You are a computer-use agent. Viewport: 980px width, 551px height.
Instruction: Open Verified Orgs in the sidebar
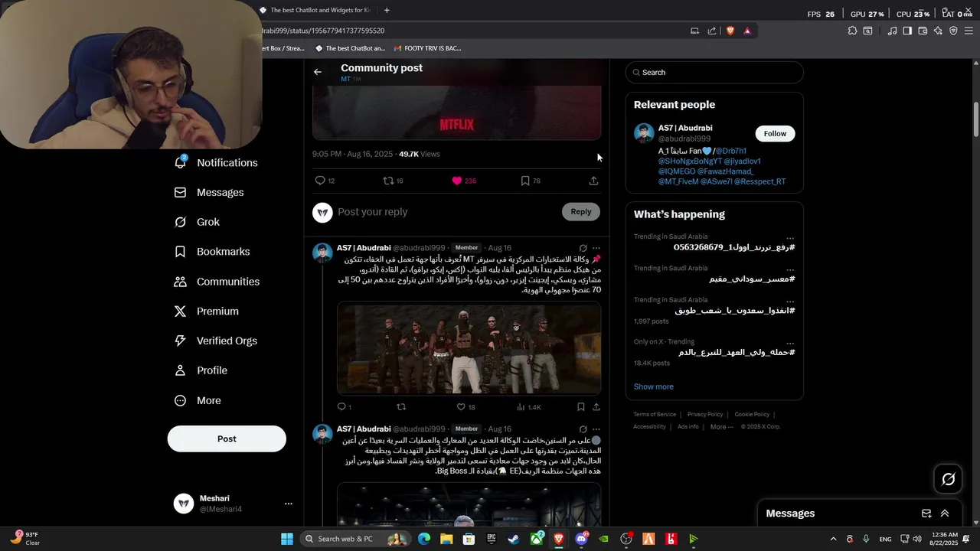point(216,341)
